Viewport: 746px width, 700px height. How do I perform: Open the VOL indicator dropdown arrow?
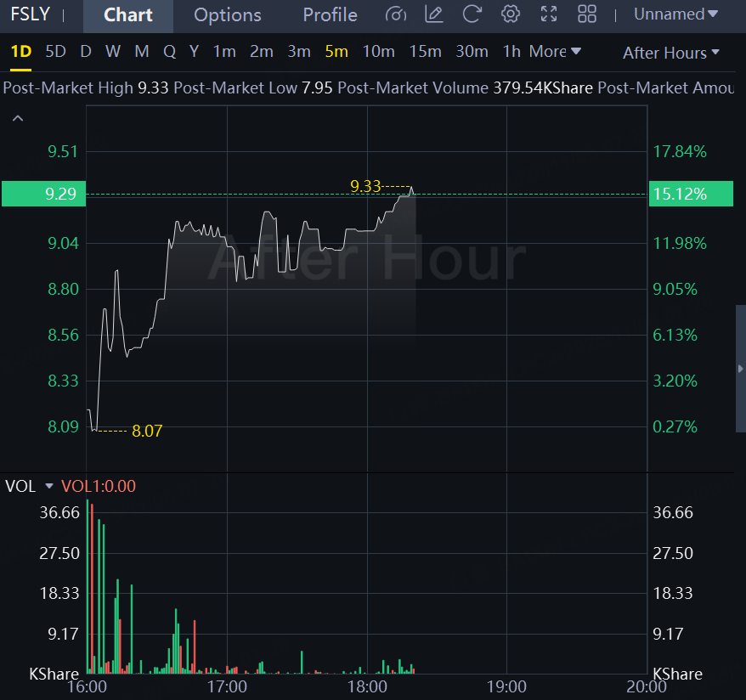coord(49,486)
